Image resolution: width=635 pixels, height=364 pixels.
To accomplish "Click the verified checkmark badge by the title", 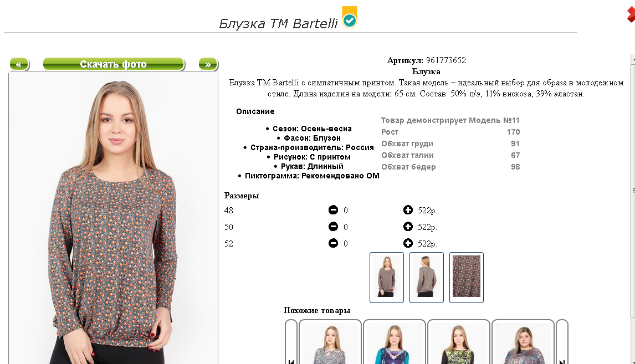I will pyautogui.click(x=350, y=17).
